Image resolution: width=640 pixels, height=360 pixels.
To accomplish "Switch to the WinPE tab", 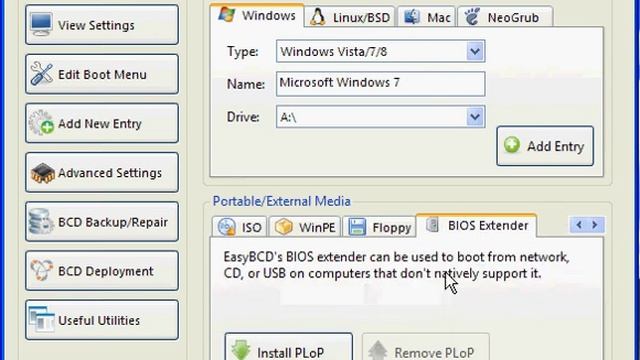I will 304,227.
